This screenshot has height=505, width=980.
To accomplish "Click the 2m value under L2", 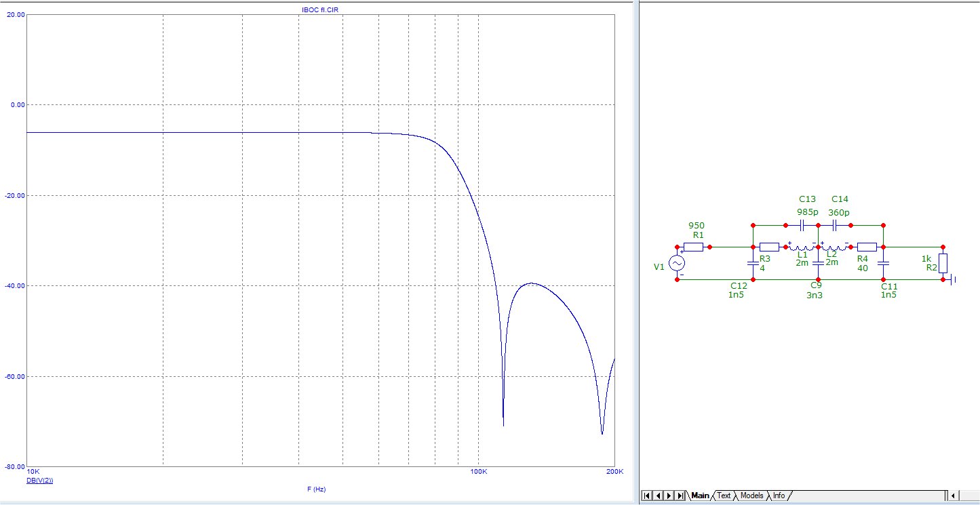I will click(x=831, y=263).
